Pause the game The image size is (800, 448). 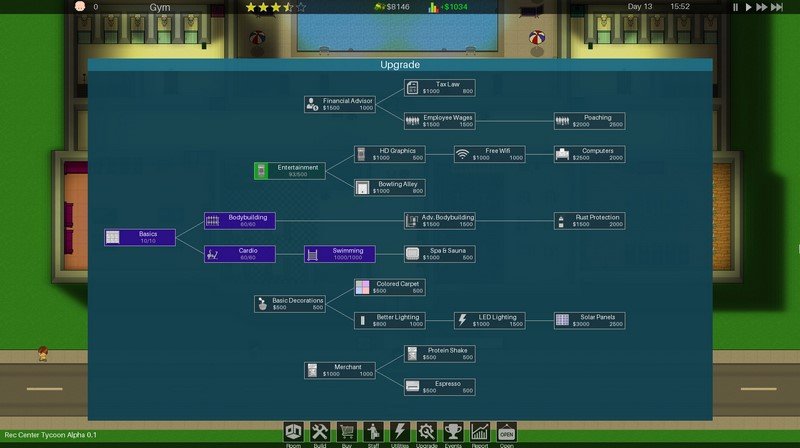click(x=736, y=7)
